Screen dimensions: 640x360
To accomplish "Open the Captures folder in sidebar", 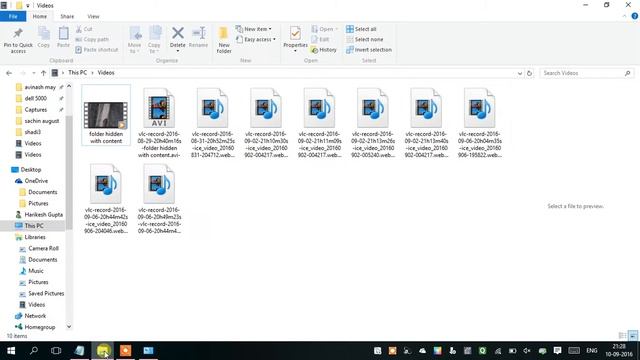I will coord(36,110).
